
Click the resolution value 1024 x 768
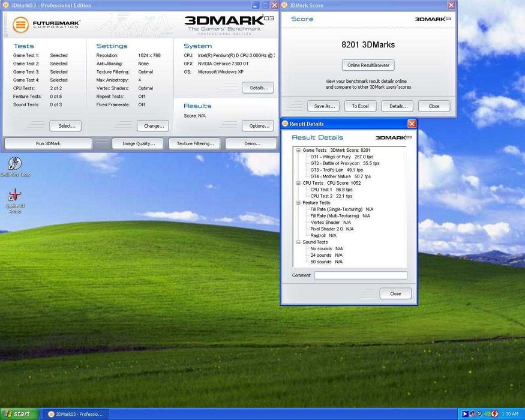pyautogui.click(x=149, y=55)
